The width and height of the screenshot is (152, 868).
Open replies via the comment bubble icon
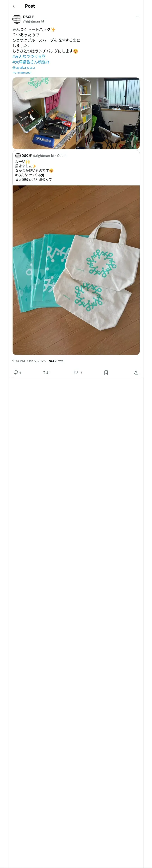[x=16, y=372]
